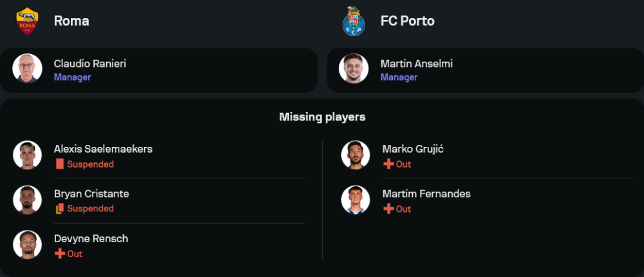
Task: Open Claudio Ranieri's manager photo
Action: 27,68
